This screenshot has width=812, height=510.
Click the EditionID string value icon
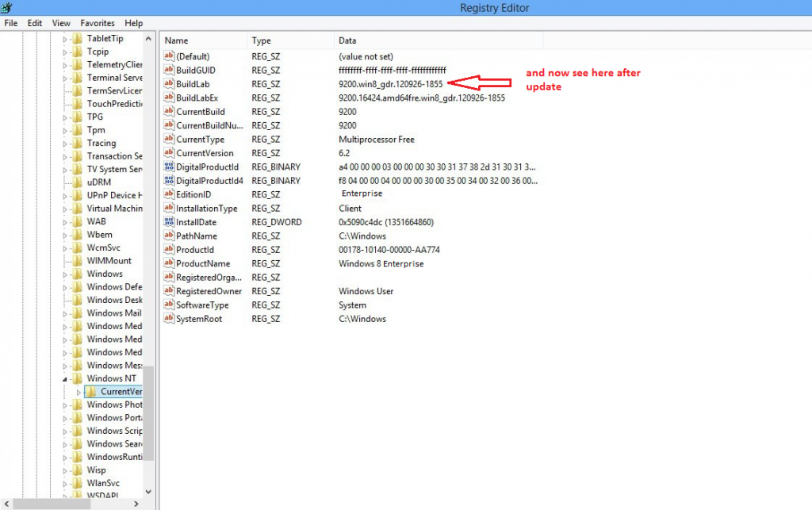click(x=169, y=194)
